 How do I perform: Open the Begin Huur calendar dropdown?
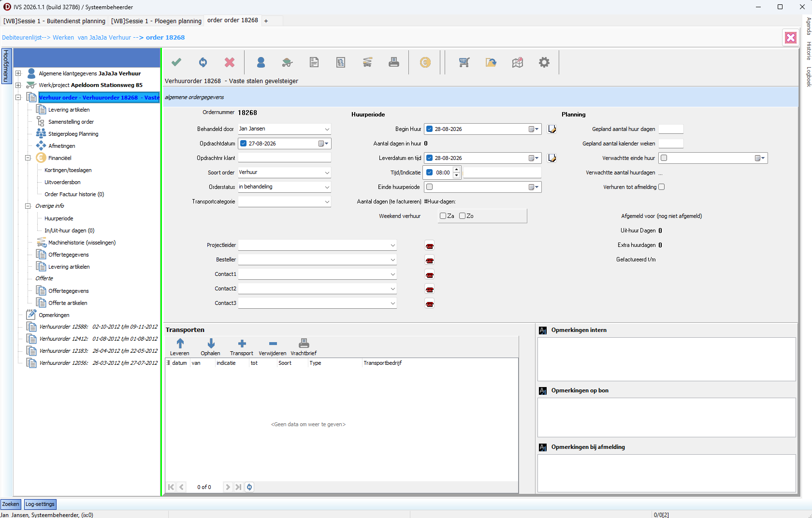click(534, 129)
